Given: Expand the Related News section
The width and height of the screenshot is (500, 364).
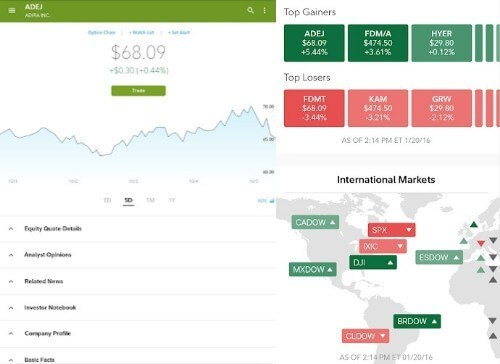Looking at the screenshot, I should click(138, 281).
